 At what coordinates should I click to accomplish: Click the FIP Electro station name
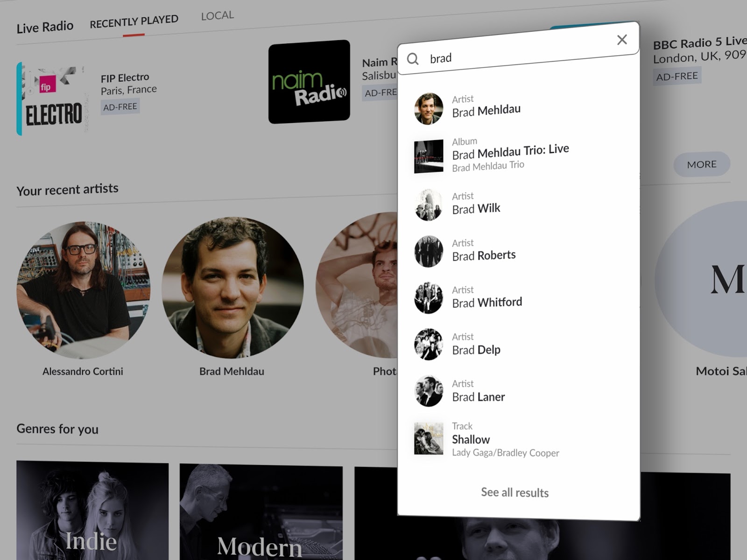click(x=125, y=78)
